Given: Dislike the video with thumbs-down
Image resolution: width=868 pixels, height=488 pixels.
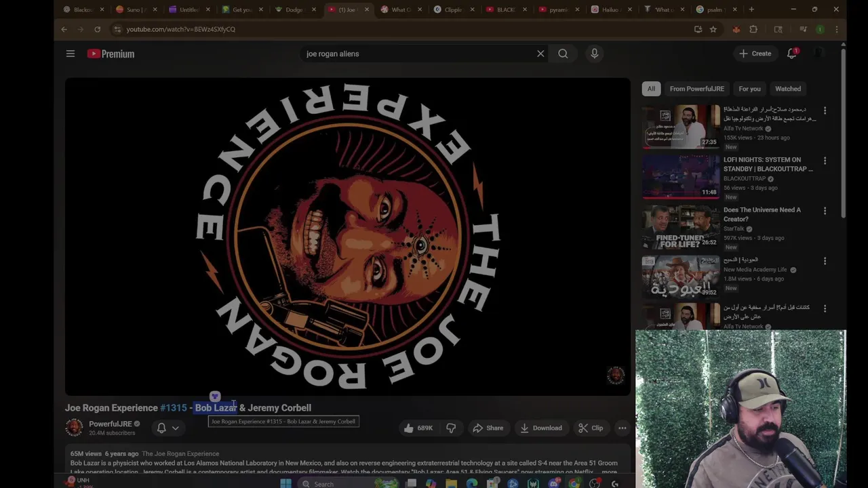Looking at the screenshot, I should pyautogui.click(x=450, y=428).
